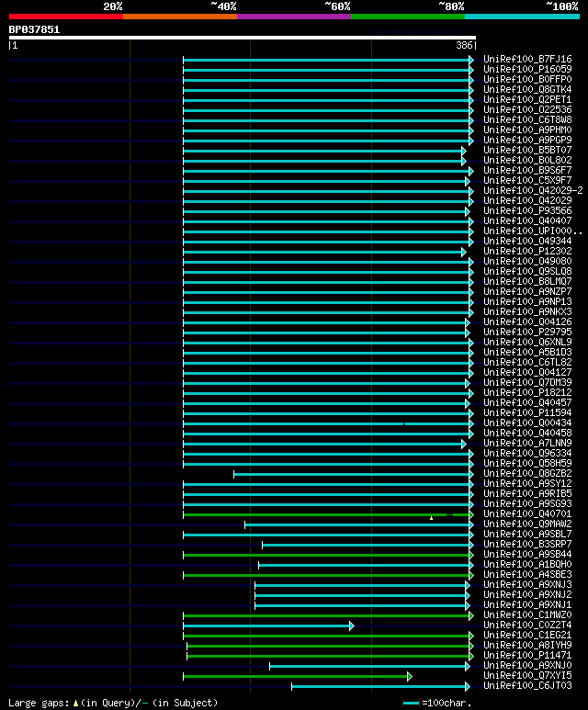Select the UniRef100_Q42029-2 label

(533, 191)
